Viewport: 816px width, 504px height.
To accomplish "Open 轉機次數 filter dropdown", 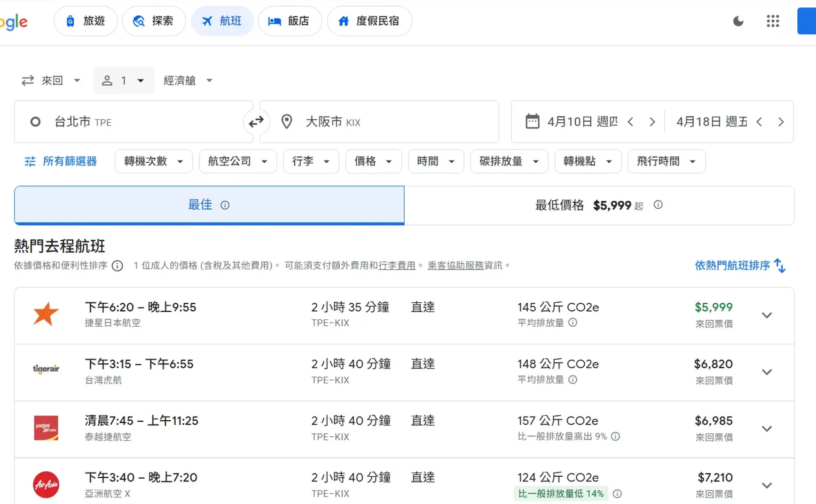I will (154, 162).
